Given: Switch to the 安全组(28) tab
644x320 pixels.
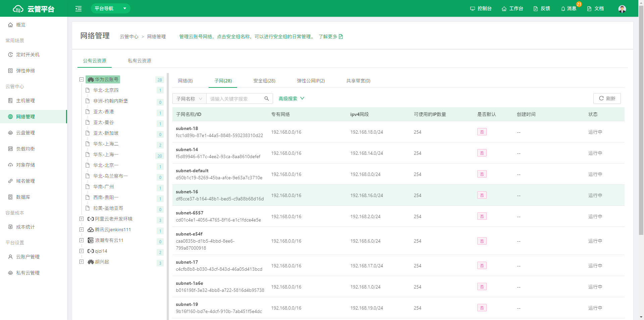Looking at the screenshot, I should click(x=264, y=81).
